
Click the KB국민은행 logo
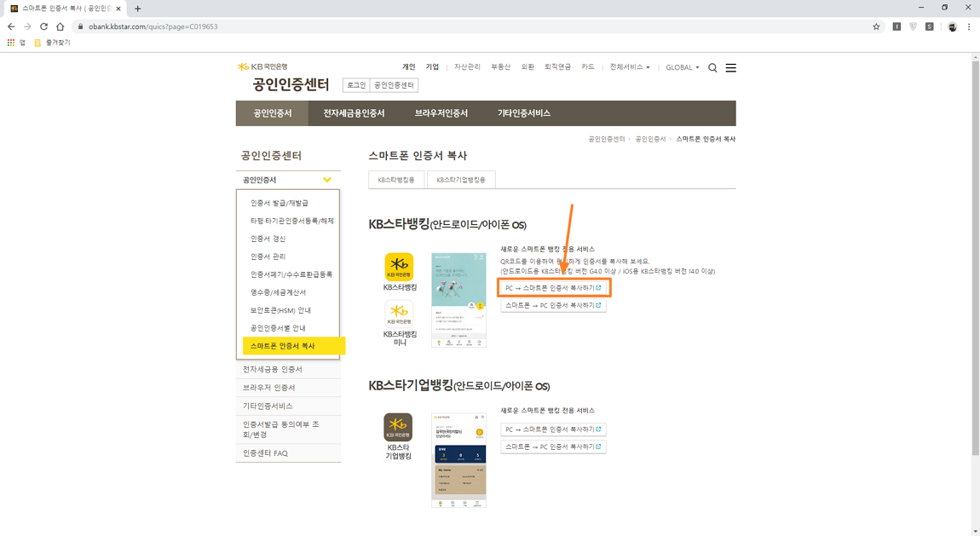click(262, 66)
